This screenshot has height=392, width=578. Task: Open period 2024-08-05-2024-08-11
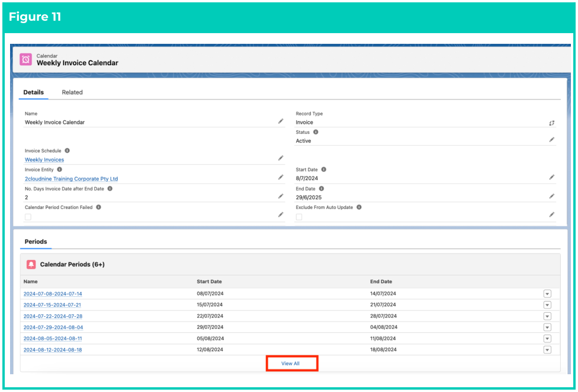(53, 338)
